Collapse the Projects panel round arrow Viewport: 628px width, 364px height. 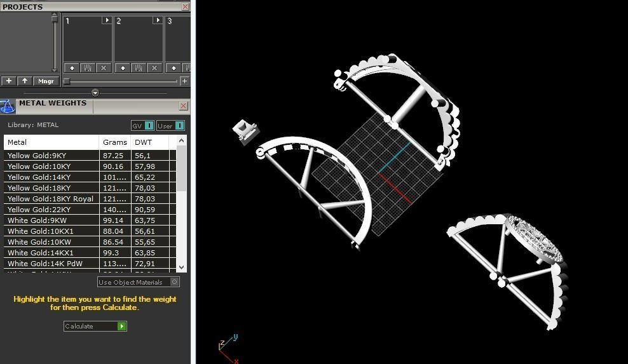click(95, 93)
